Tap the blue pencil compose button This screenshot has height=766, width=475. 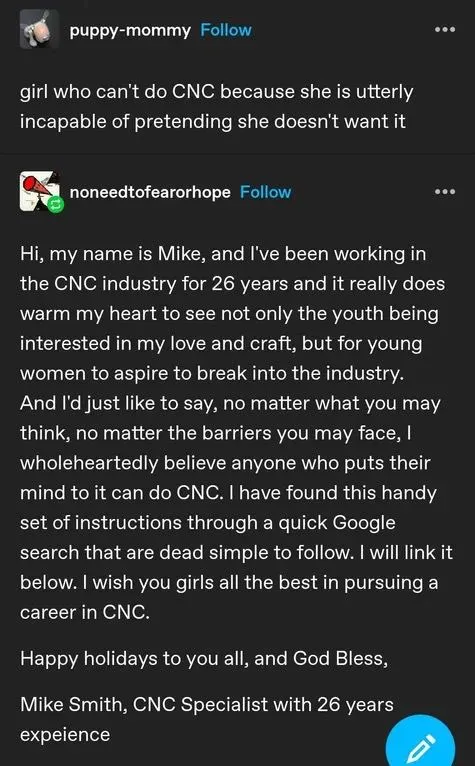(x=420, y=742)
